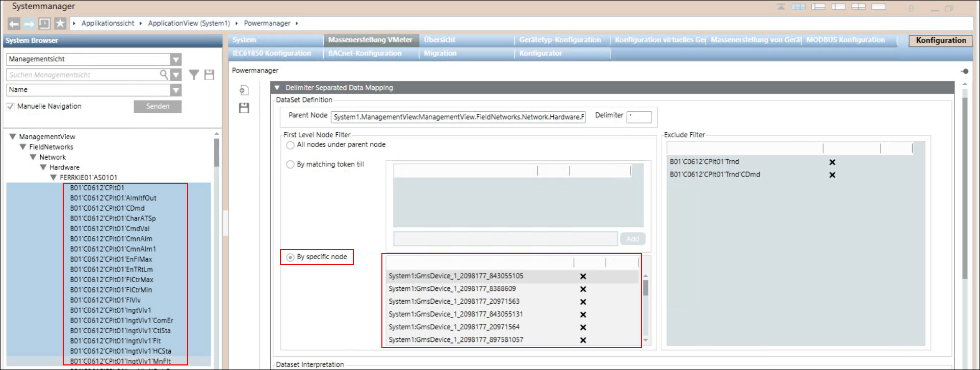The image size is (980, 370).
Task: Click the back navigation arrow icon
Action: 14,23
